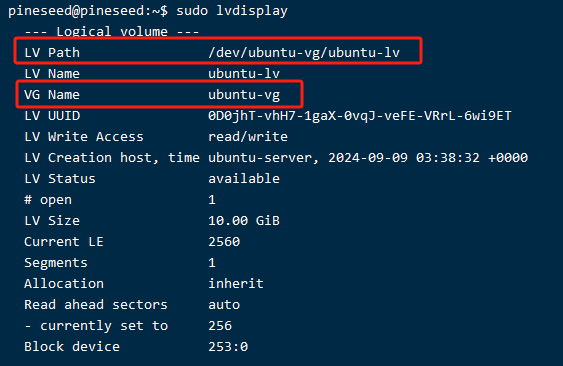Select the LV Name value ubuntu-lv

click(244, 74)
